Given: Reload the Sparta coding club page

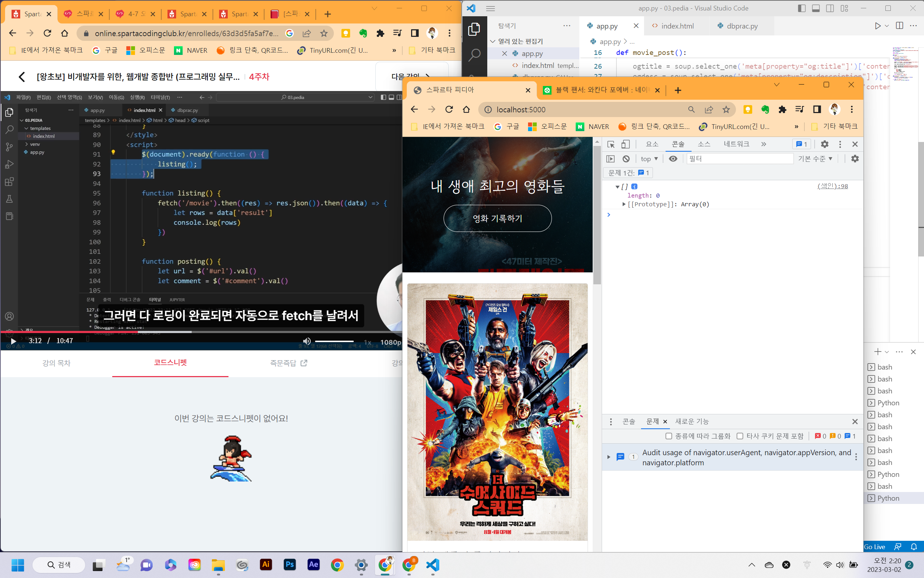Looking at the screenshot, I should coord(47,33).
